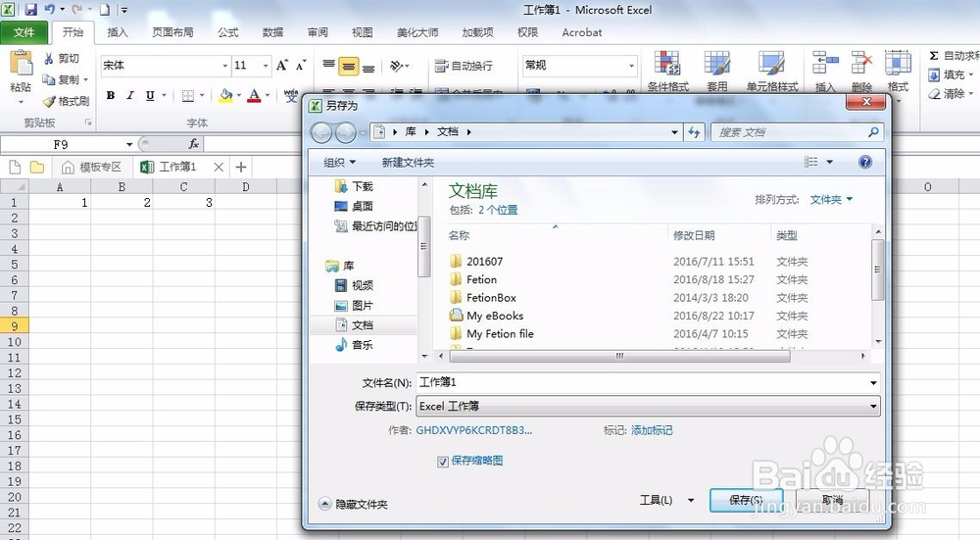Open the Organize (组织) menu

pyautogui.click(x=339, y=163)
